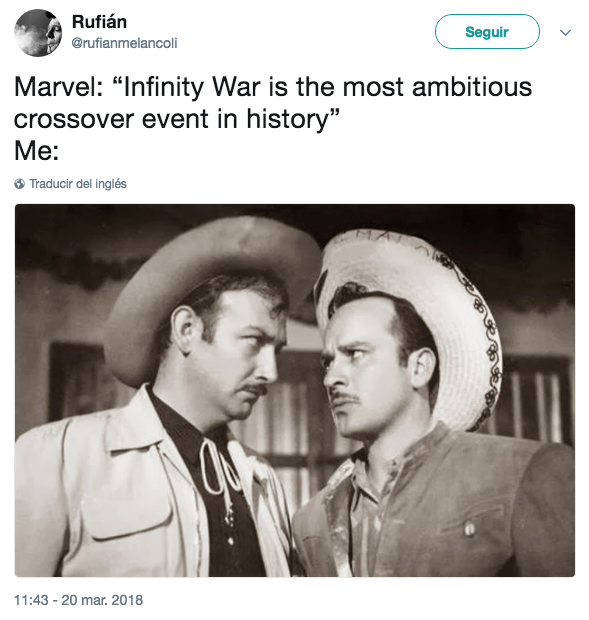
Task: Click the 20 mar. 2018 date text
Action: (x=102, y=600)
